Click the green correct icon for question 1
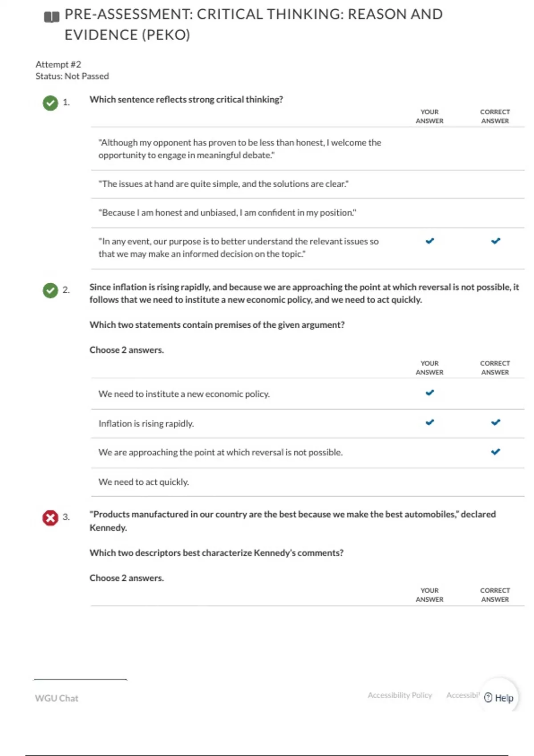 (x=50, y=103)
